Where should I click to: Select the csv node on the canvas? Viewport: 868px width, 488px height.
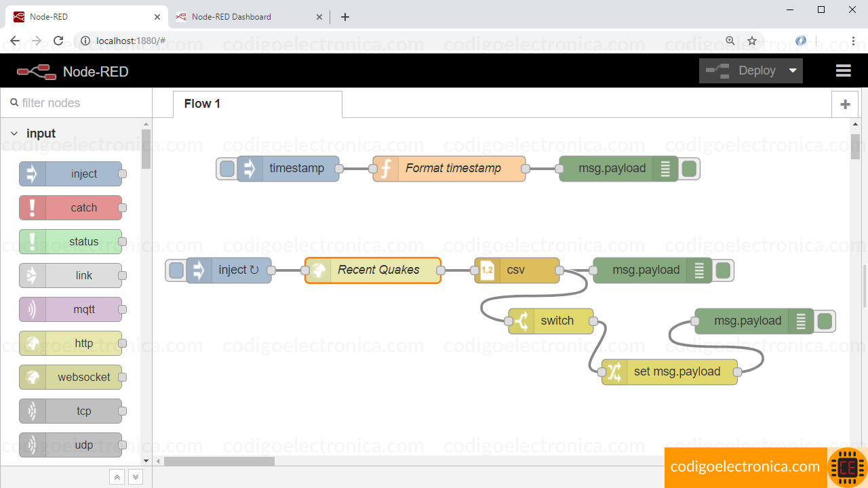tap(517, 270)
